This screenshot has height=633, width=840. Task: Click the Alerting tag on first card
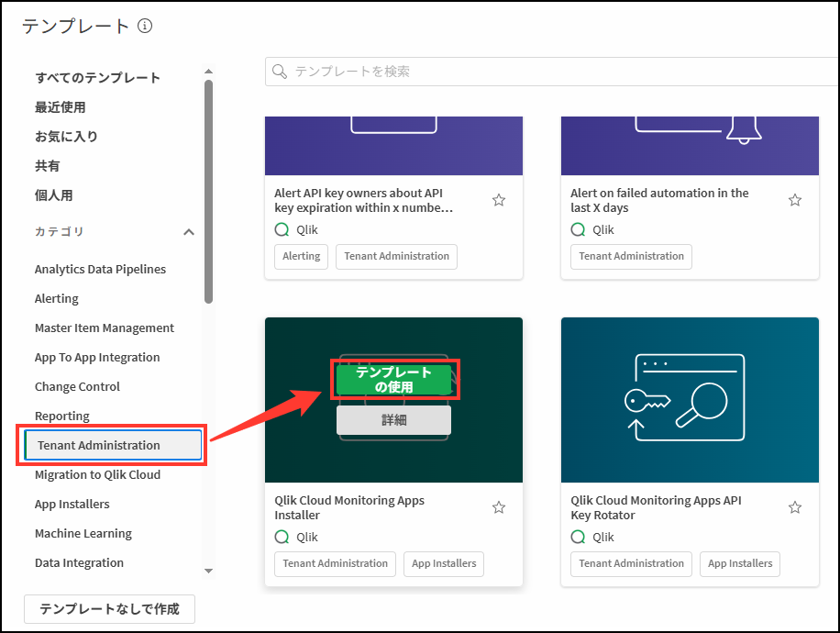[301, 256]
